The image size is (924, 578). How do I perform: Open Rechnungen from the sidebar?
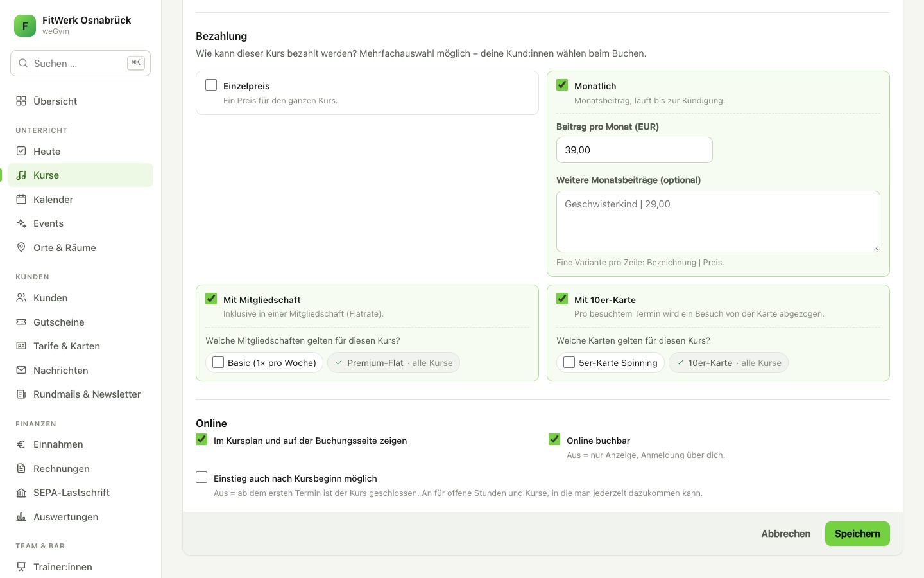click(x=81, y=468)
